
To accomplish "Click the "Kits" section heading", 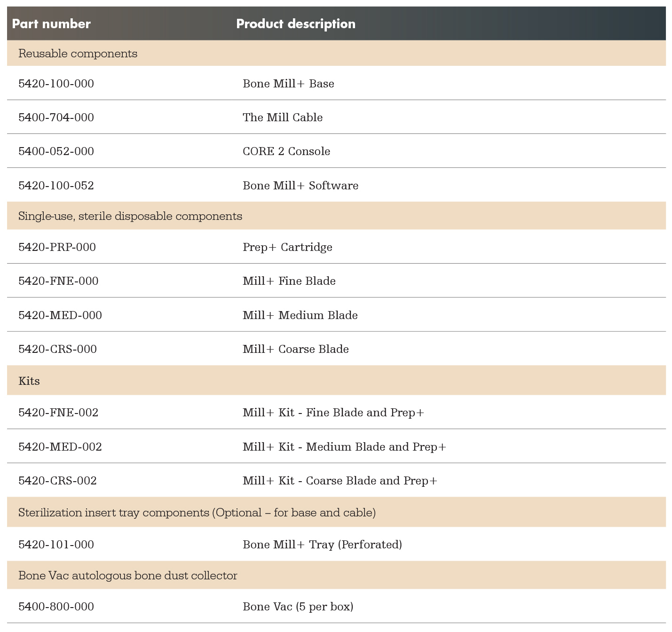I will point(29,381).
